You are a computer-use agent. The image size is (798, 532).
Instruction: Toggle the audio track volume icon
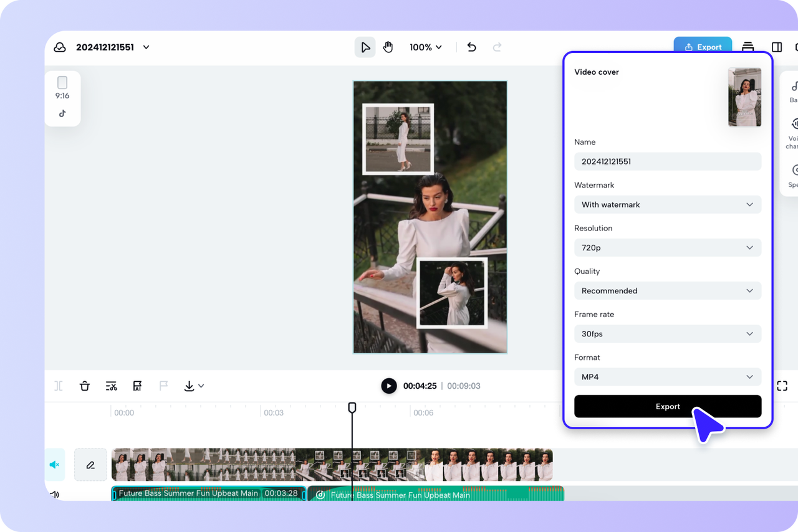click(x=54, y=495)
